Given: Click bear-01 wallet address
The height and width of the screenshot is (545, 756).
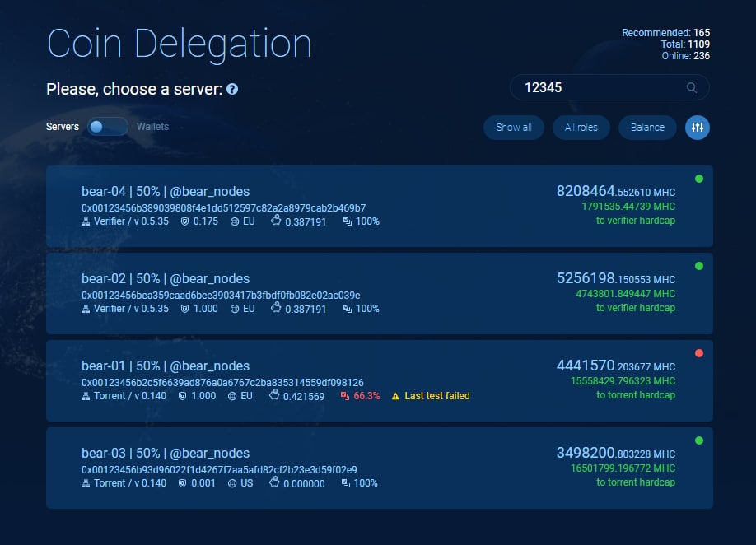Looking at the screenshot, I should click(222, 383).
